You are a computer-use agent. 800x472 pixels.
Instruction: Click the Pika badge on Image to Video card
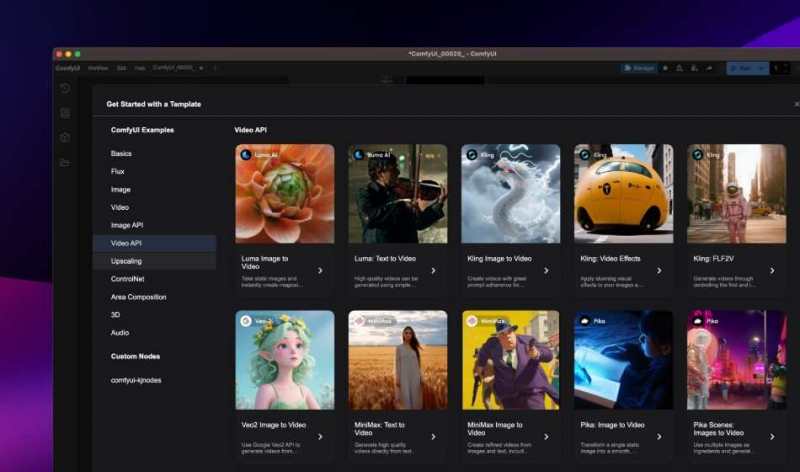593,321
